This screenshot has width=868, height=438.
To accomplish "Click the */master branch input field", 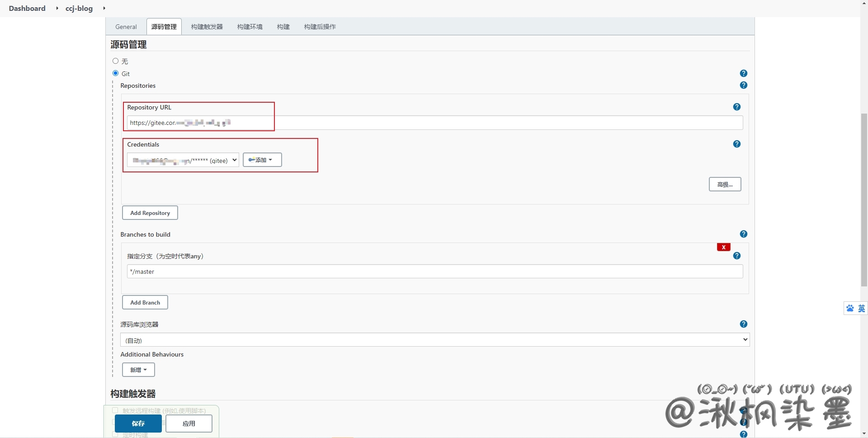I will click(x=434, y=271).
